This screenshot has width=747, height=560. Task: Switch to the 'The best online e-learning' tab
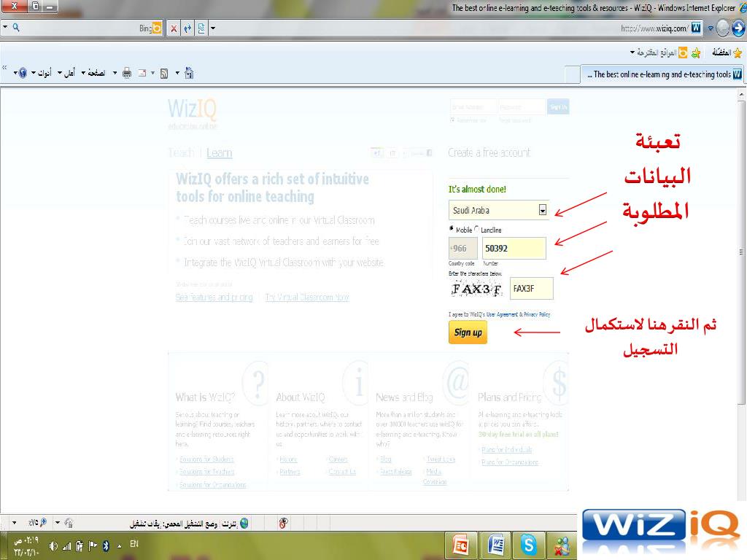[663, 74]
